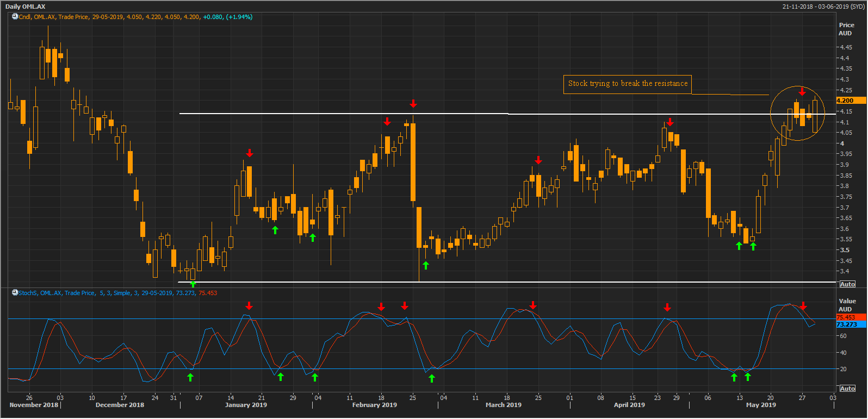This screenshot has height=419, width=868.
Task: Click the Price AUD axis header
Action: tap(846, 29)
